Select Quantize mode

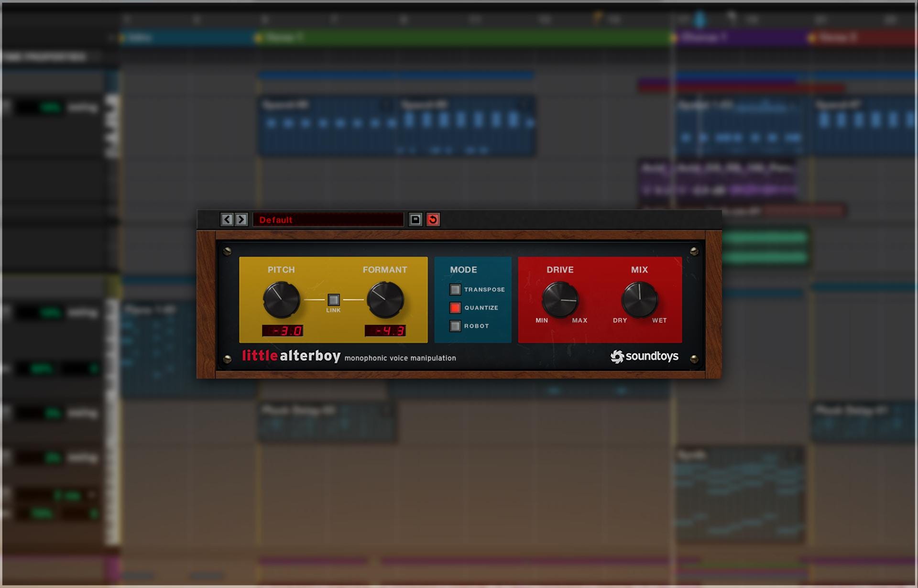pyautogui.click(x=455, y=307)
